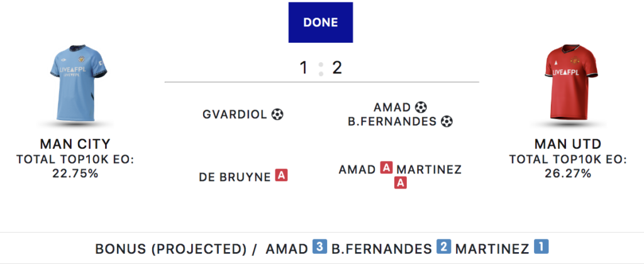Click Man Utd's 26.27% EO value
This screenshot has height=264, width=644.
pyautogui.click(x=568, y=173)
